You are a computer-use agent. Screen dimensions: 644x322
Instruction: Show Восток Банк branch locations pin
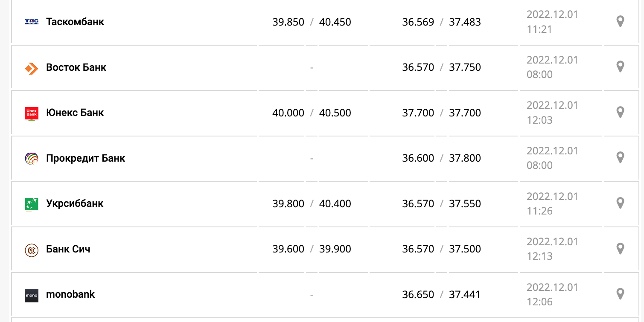click(x=620, y=67)
